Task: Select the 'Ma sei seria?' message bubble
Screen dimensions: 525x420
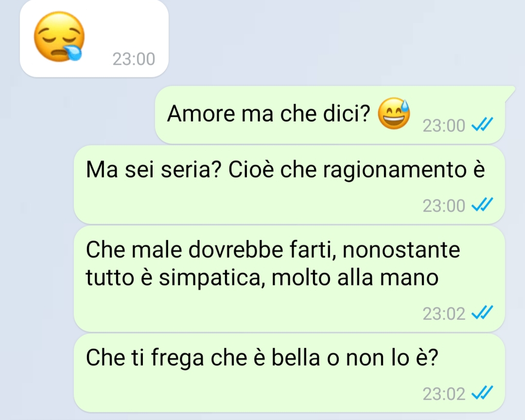Action: [289, 185]
